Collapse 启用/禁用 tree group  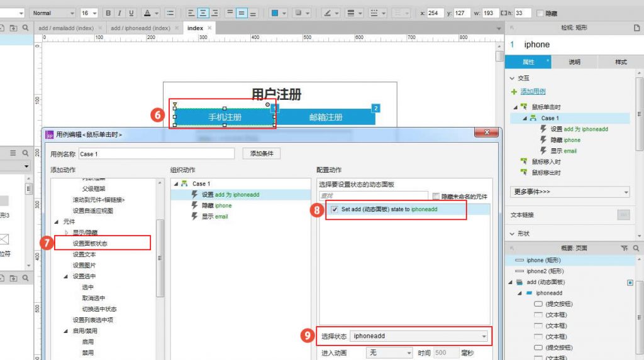point(65,331)
